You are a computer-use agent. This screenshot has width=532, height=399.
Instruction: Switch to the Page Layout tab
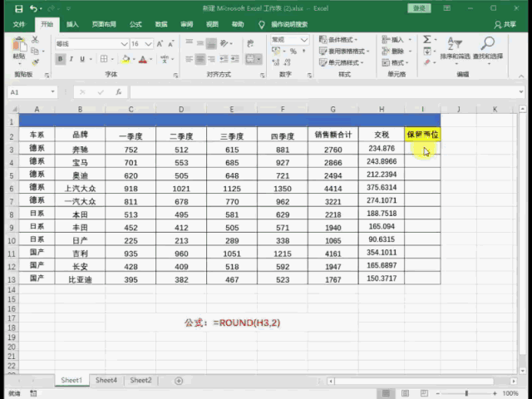(104, 24)
